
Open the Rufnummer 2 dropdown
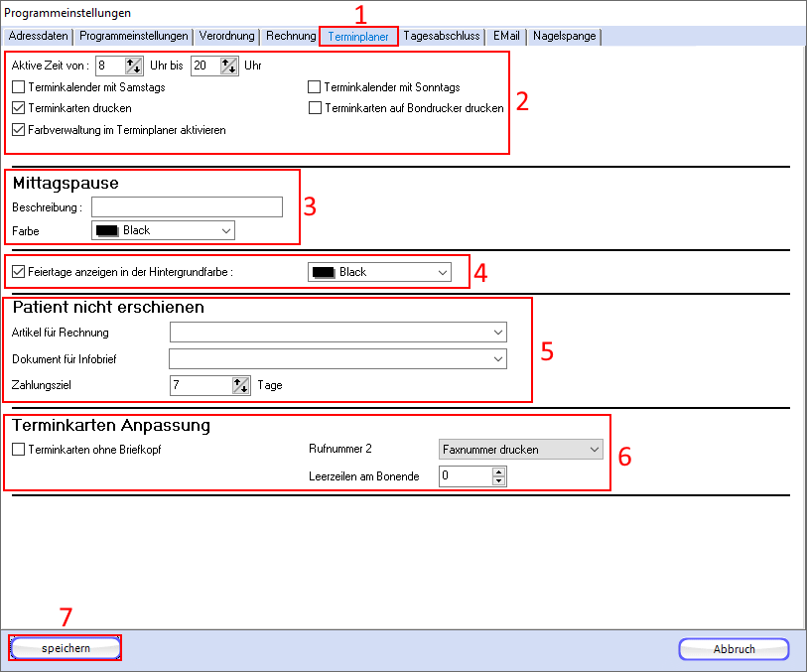click(x=521, y=450)
